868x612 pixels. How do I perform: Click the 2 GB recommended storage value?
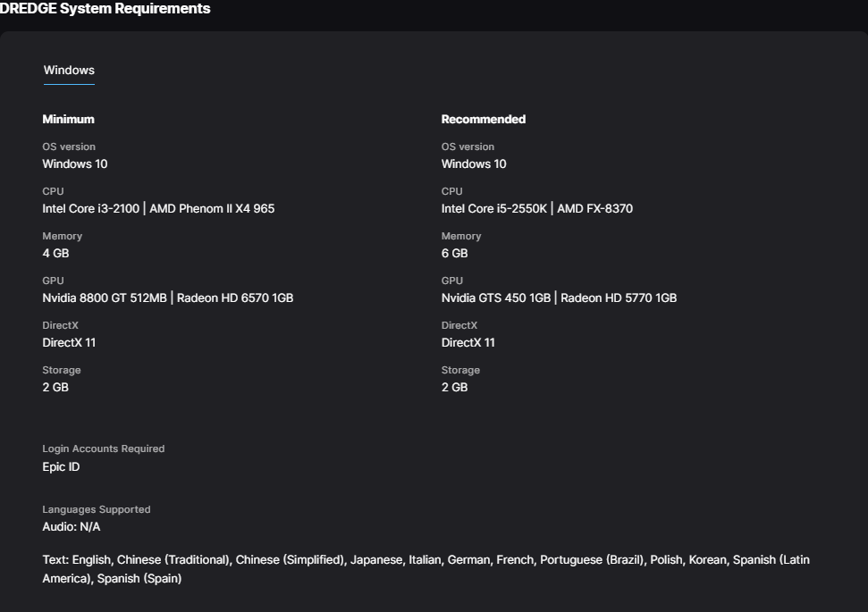tap(454, 387)
